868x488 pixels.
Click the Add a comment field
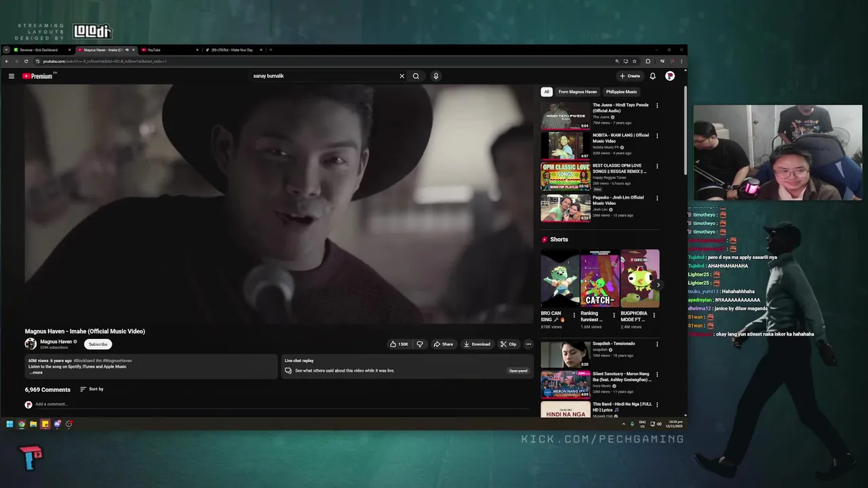(x=283, y=404)
